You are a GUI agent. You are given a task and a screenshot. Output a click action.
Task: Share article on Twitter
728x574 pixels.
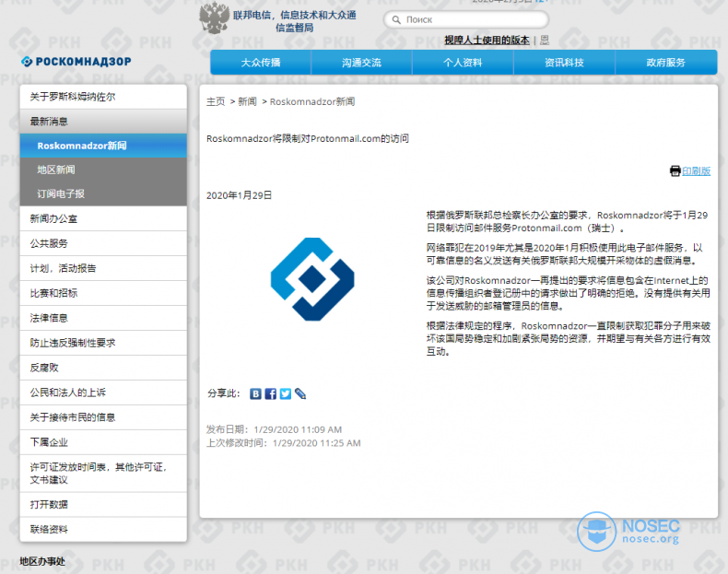pos(286,394)
